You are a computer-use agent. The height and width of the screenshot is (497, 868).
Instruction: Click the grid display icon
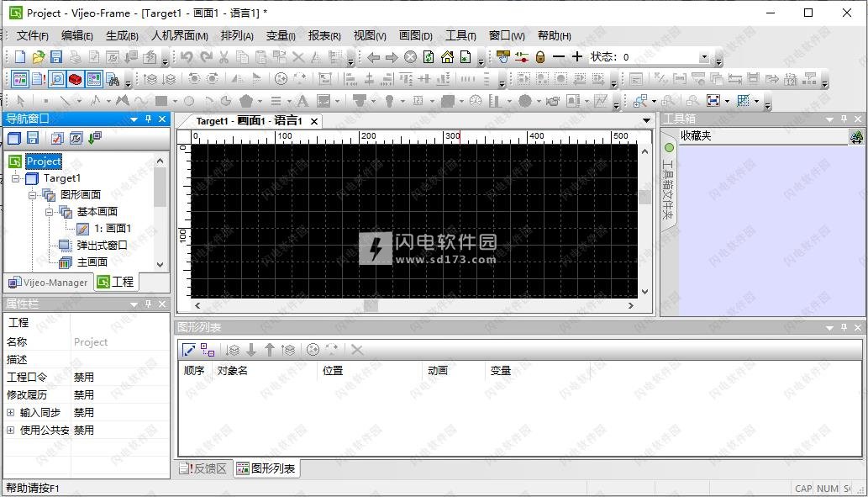[x=744, y=101]
